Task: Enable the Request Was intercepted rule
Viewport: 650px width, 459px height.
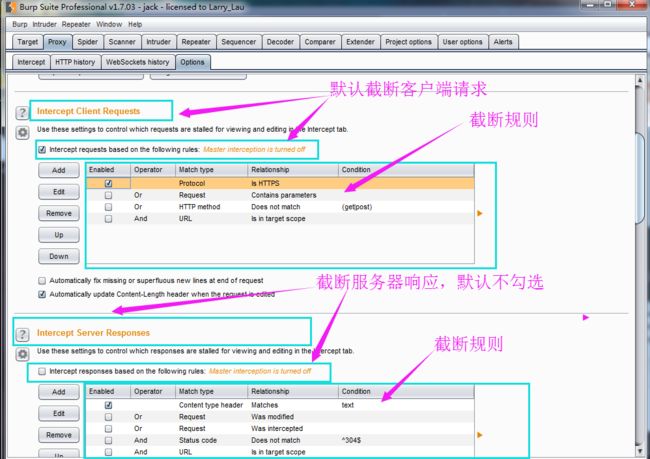Action: (108, 428)
